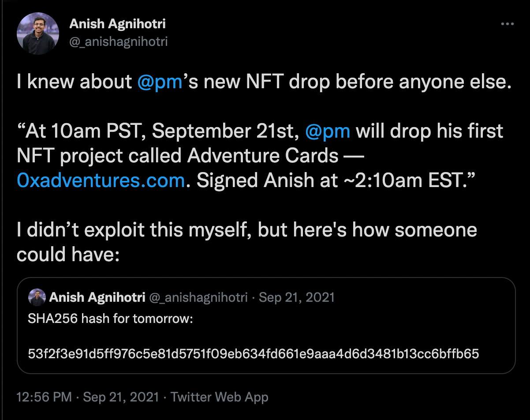530x420 pixels.
Task: Click the handle inside the quoted tweet
Action: 198,298
